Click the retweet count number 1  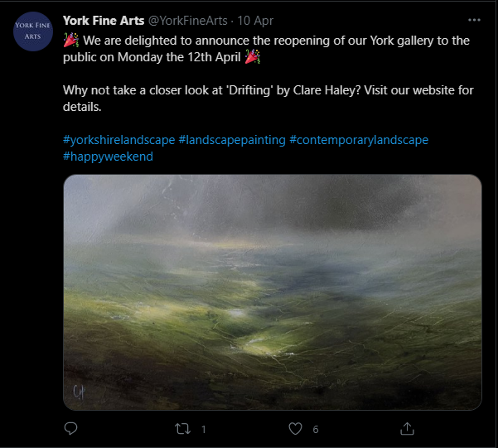[x=204, y=429]
